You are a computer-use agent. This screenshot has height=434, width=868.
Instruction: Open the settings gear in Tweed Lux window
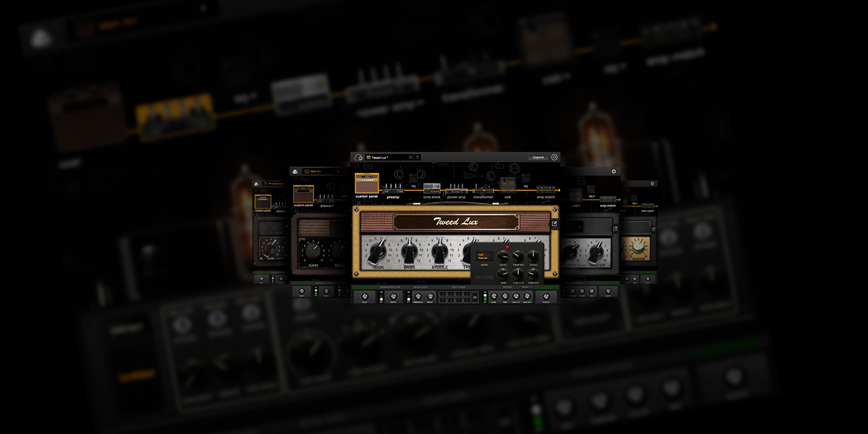click(554, 157)
